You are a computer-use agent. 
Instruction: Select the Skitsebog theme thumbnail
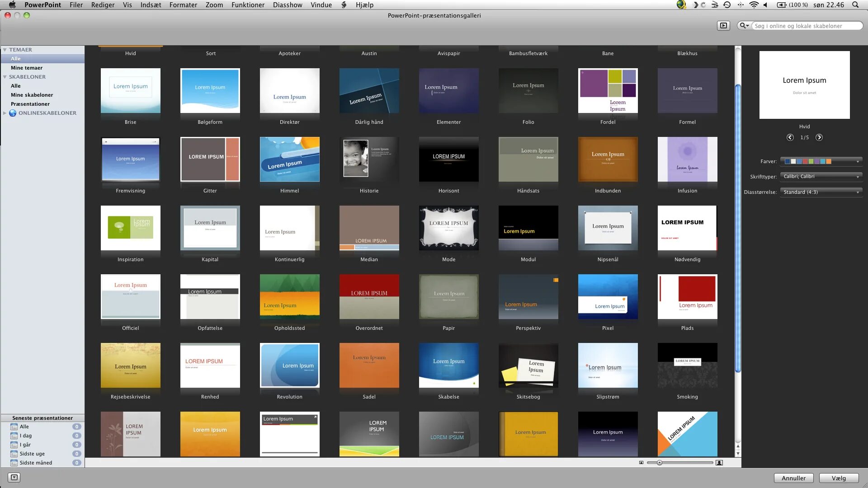click(528, 365)
